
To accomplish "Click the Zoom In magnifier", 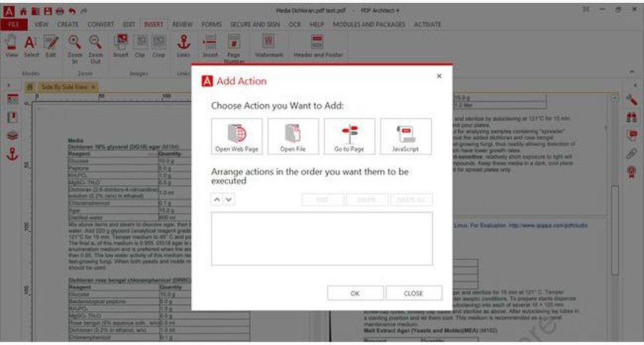I will click(x=75, y=47).
